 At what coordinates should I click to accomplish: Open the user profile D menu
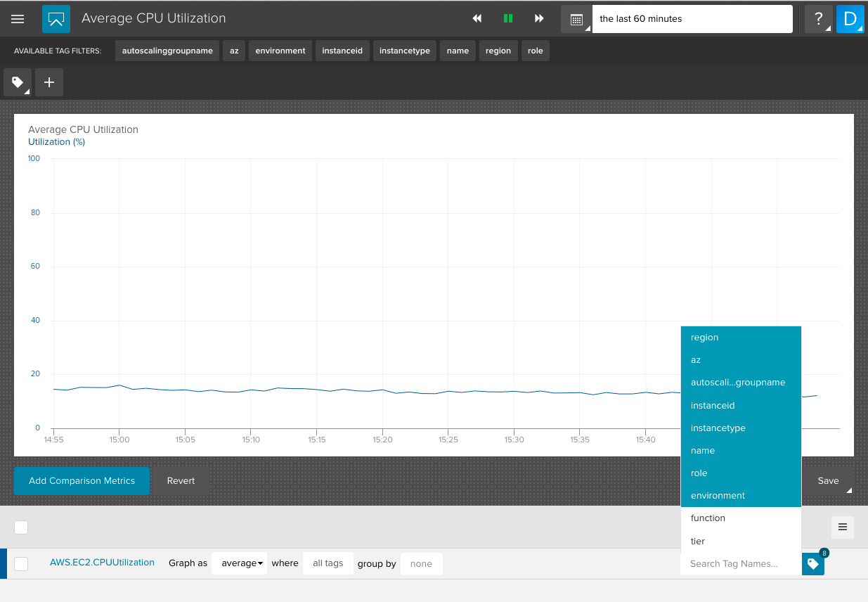point(850,19)
